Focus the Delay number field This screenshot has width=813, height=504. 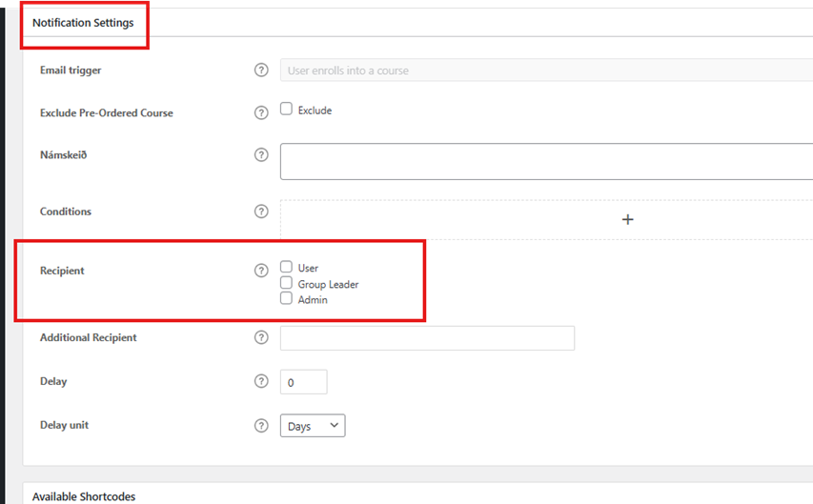click(x=303, y=382)
